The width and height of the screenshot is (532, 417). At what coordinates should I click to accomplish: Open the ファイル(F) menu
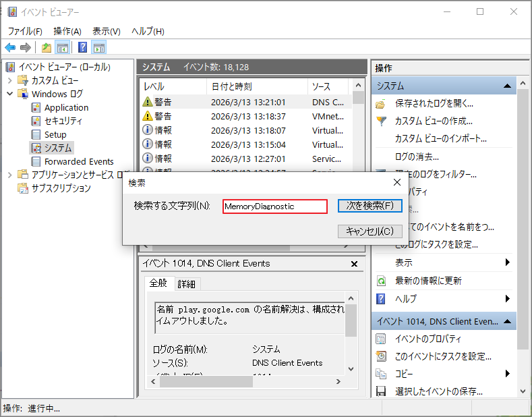[x=25, y=31]
